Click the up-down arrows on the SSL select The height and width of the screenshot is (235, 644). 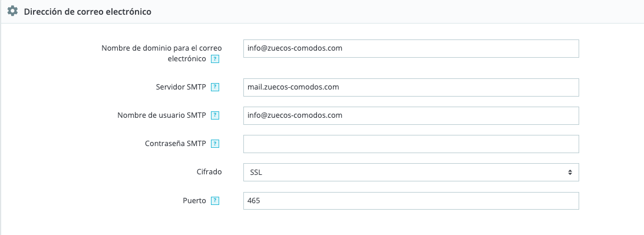click(570, 173)
